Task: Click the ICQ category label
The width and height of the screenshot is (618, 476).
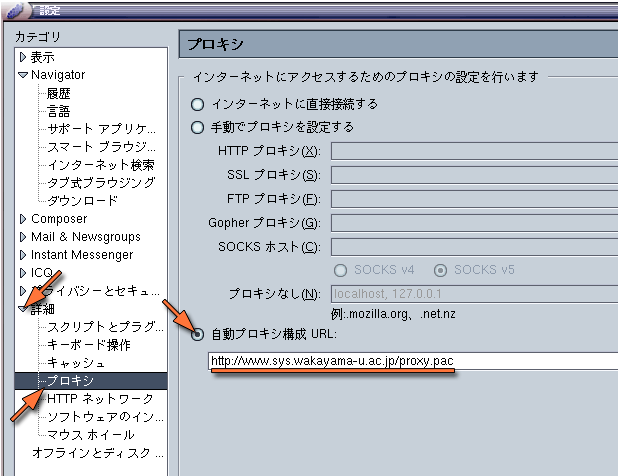Action: 41,273
